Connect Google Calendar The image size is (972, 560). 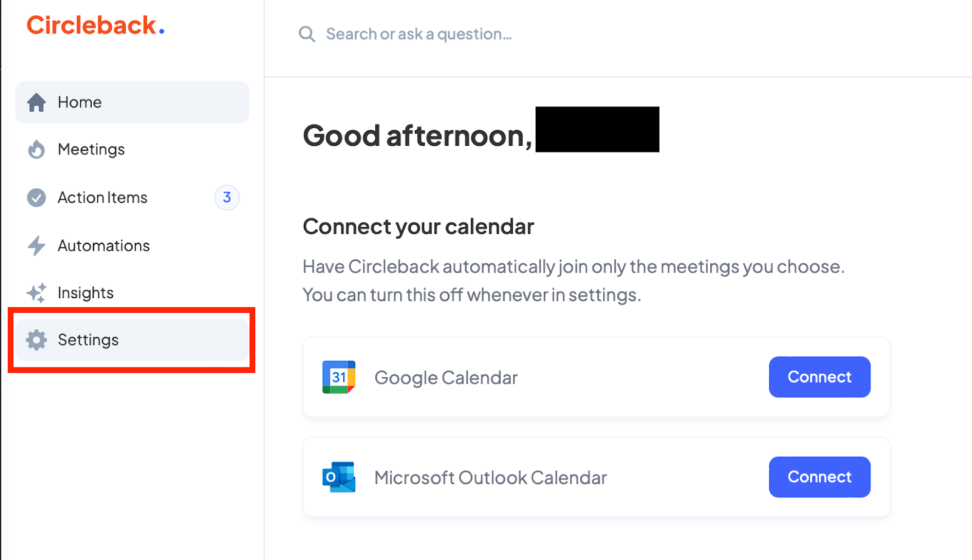[x=819, y=377]
